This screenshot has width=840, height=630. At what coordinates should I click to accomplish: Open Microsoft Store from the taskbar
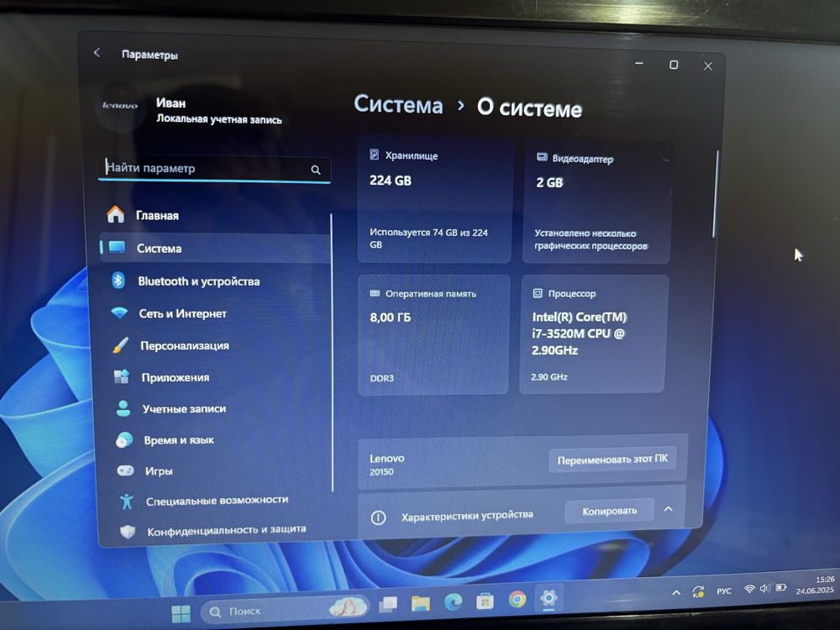coord(485,601)
